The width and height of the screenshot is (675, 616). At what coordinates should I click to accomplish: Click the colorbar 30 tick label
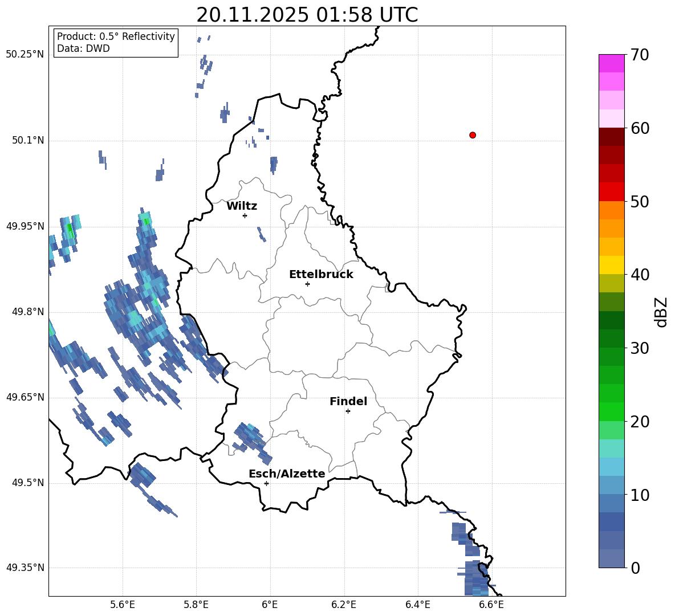coord(640,348)
